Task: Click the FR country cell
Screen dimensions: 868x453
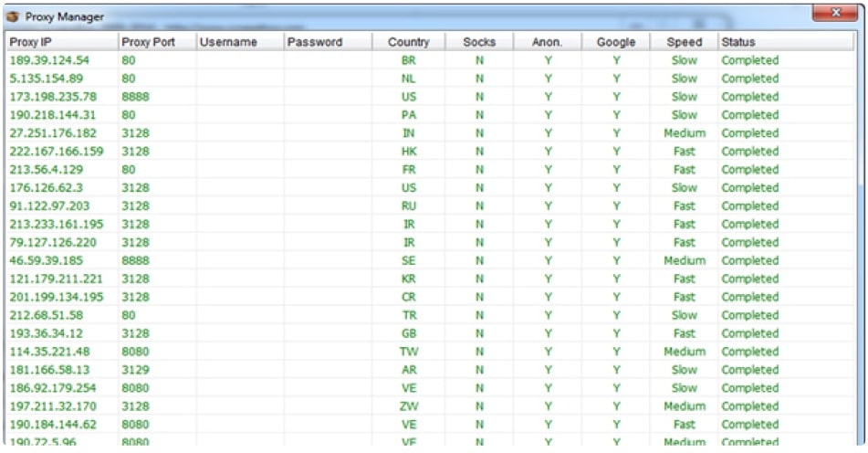Action: 409,170
